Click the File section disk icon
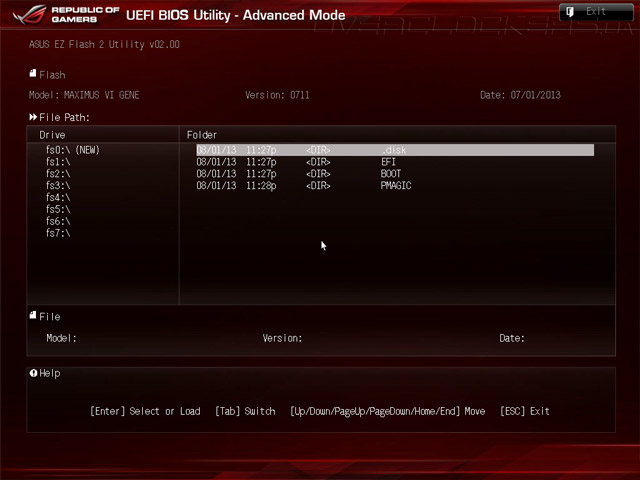 pyautogui.click(x=33, y=315)
